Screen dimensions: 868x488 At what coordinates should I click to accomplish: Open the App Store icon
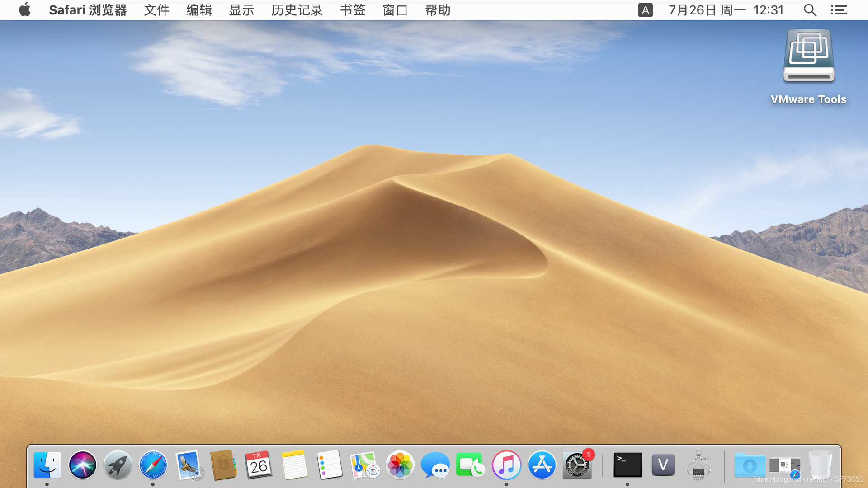pyautogui.click(x=542, y=465)
